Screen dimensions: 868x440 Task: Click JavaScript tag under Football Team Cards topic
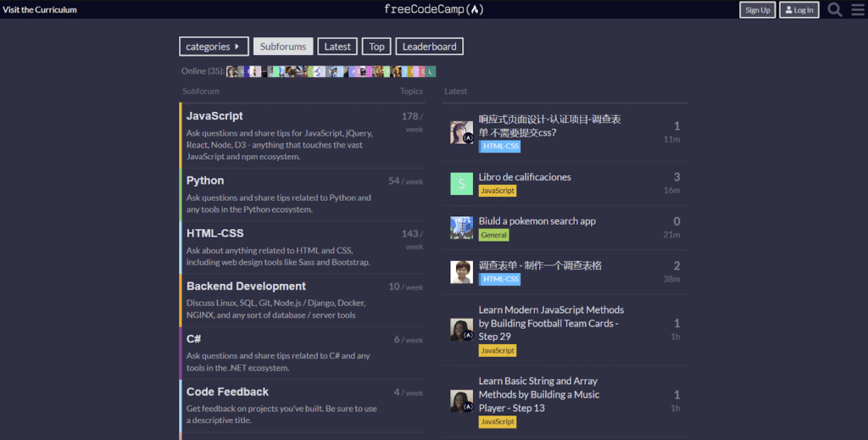[x=497, y=350]
